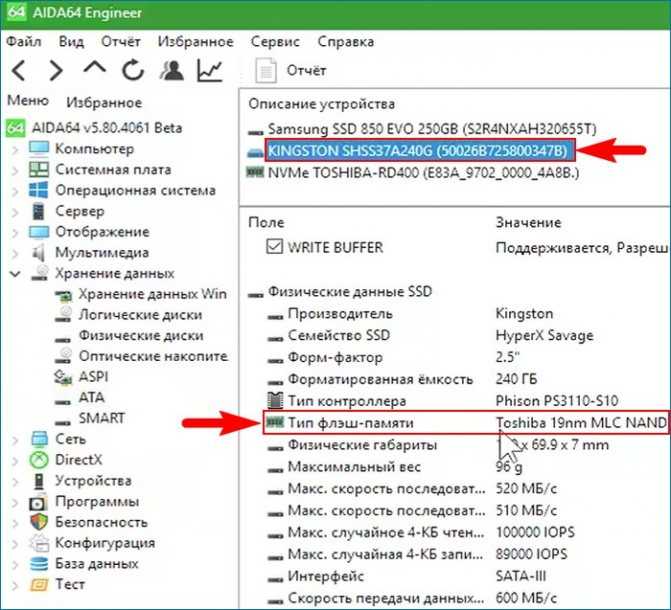Image resolution: width=671 pixels, height=610 pixels.
Task: Click the Сервер tower icon
Action: pos(39,211)
